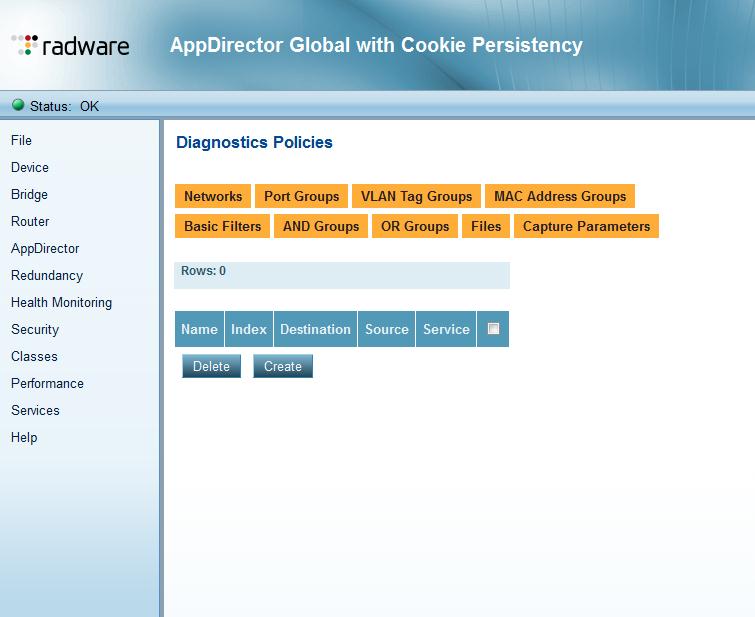Viewport: 755px width, 617px height.
Task: Click the AppDirector Global banner title
Action: click(376, 45)
